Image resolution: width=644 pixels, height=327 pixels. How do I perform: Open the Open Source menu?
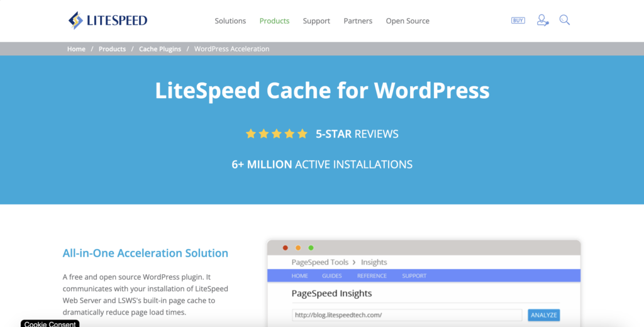[408, 21]
